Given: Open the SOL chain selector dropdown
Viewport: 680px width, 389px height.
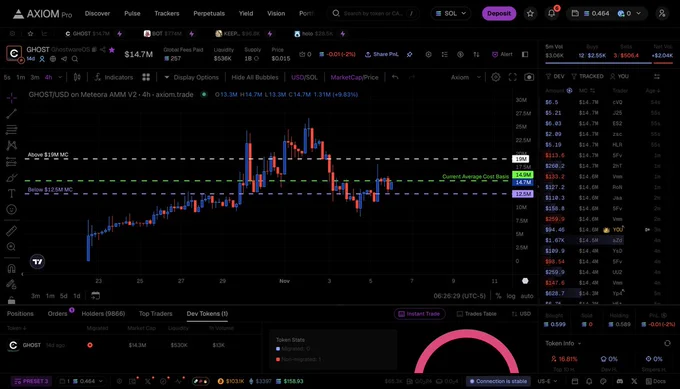Looking at the screenshot, I should (x=451, y=13).
